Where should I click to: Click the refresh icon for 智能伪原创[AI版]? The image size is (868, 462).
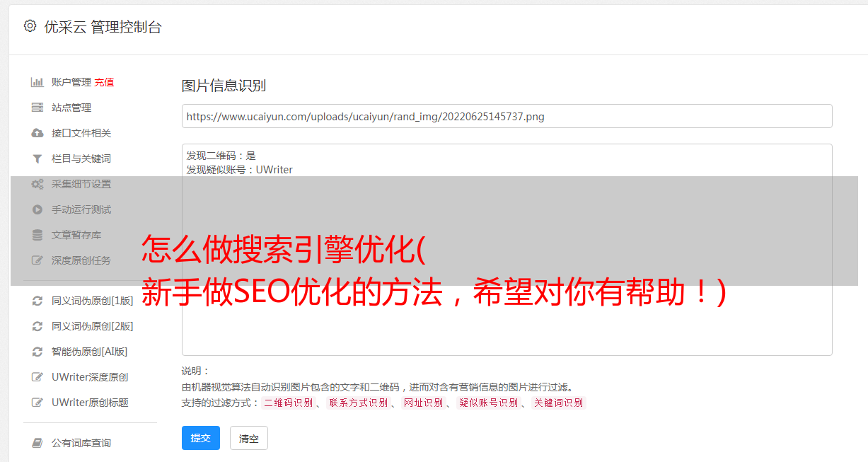click(x=37, y=352)
